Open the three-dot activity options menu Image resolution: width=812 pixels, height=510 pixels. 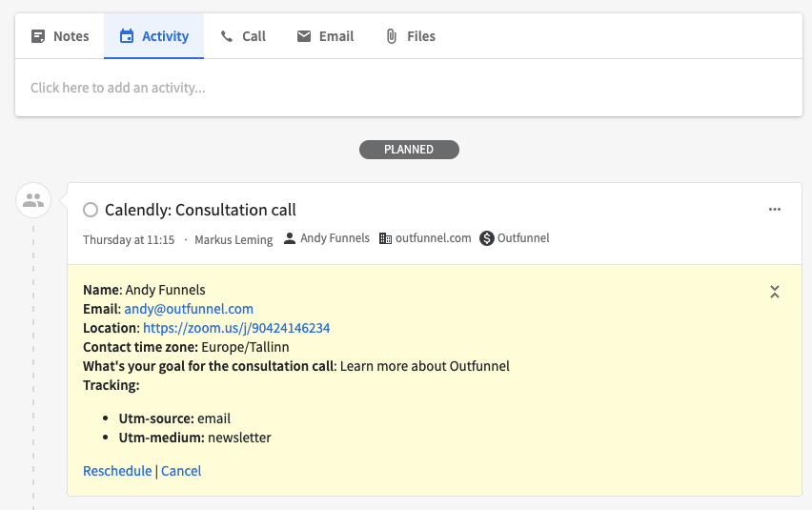click(775, 210)
